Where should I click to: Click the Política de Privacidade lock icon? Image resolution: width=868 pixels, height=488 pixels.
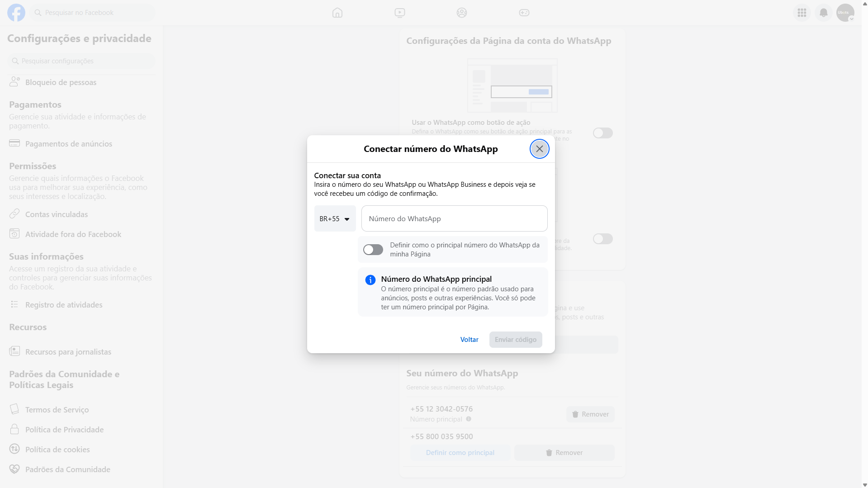click(x=14, y=429)
